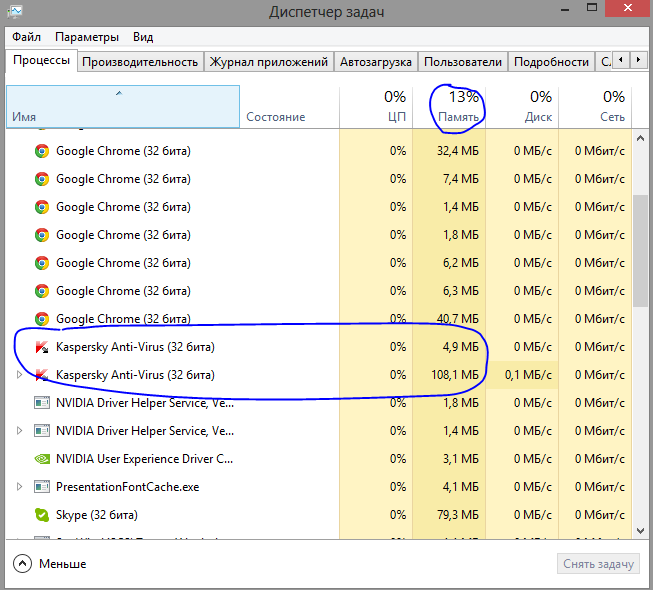Sort by the ЦП column header
The width and height of the screenshot is (653, 590).
[376, 107]
